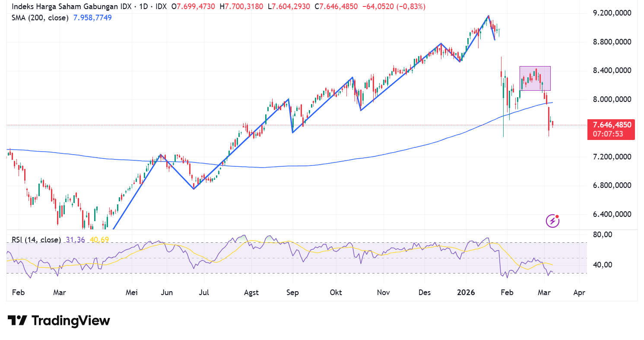Select the purple rectangle drawing on the chart

(x=535, y=79)
